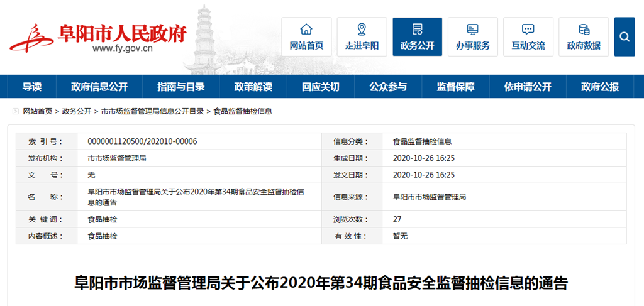Click the 互动交流 top button label
This screenshot has width=644, height=306.
pyautogui.click(x=528, y=46)
